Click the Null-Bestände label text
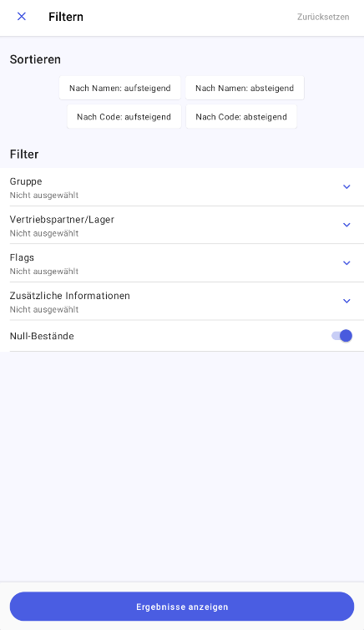The image size is (364, 630). click(x=42, y=336)
